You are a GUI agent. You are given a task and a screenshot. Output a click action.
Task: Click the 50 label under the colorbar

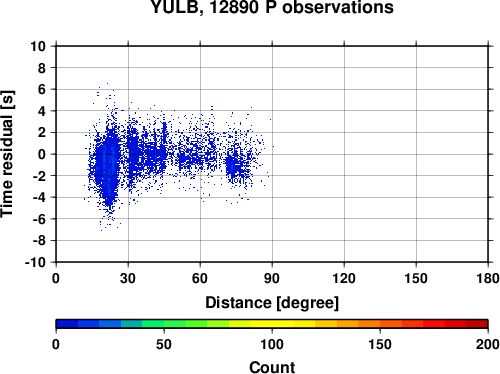pos(164,344)
